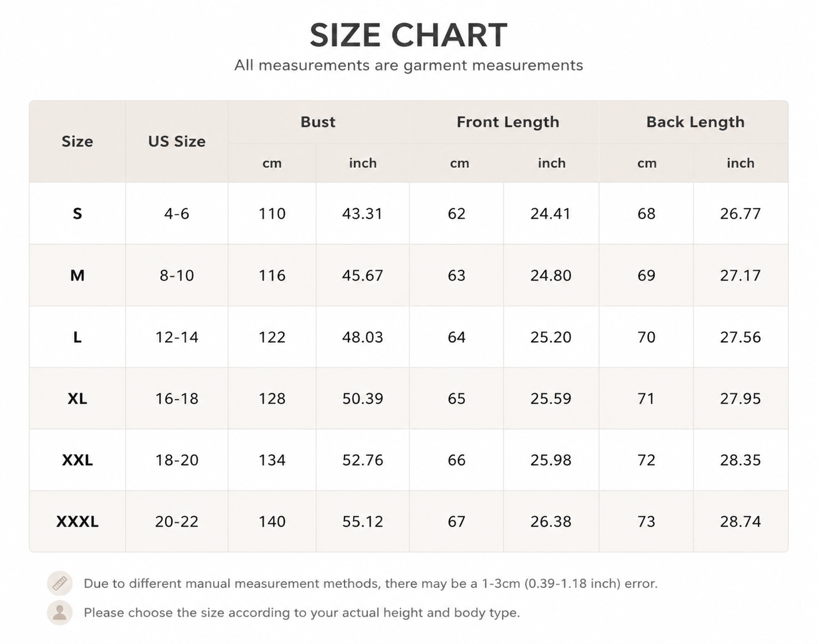Screen dimensions: 818x644
Task: Click front length 25.98 inch cell
Action: click(x=551, y=460)
